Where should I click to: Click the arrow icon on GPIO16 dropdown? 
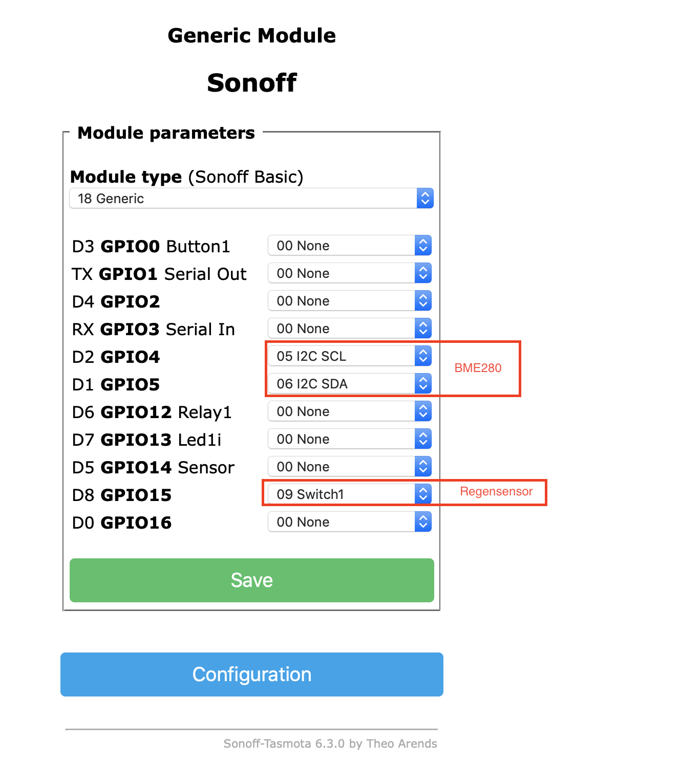[x=423, y=521]
